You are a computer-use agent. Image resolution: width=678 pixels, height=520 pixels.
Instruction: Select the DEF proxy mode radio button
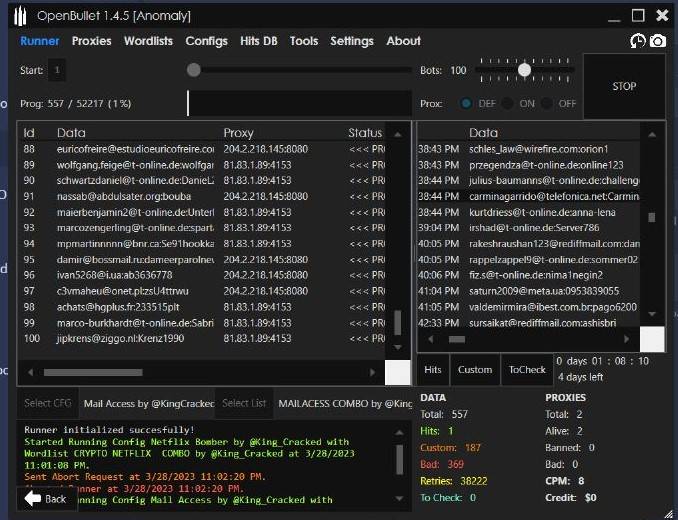pos(467,103)
